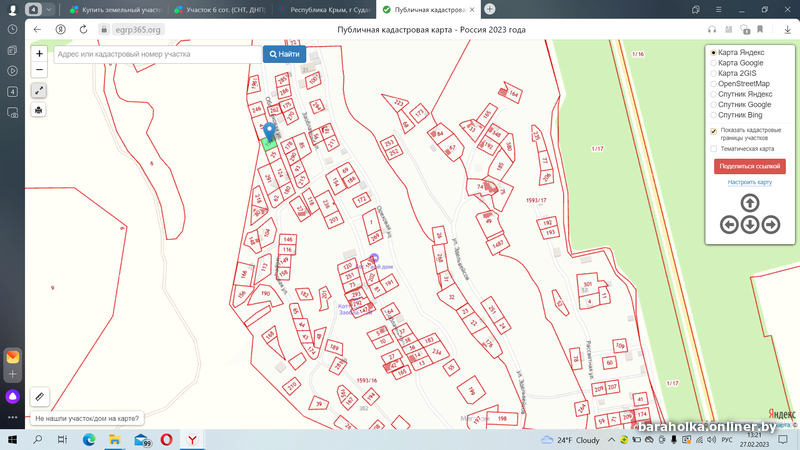Click Поделиться ссылкой button
The image size is (800, 450).
coord(749,166)
